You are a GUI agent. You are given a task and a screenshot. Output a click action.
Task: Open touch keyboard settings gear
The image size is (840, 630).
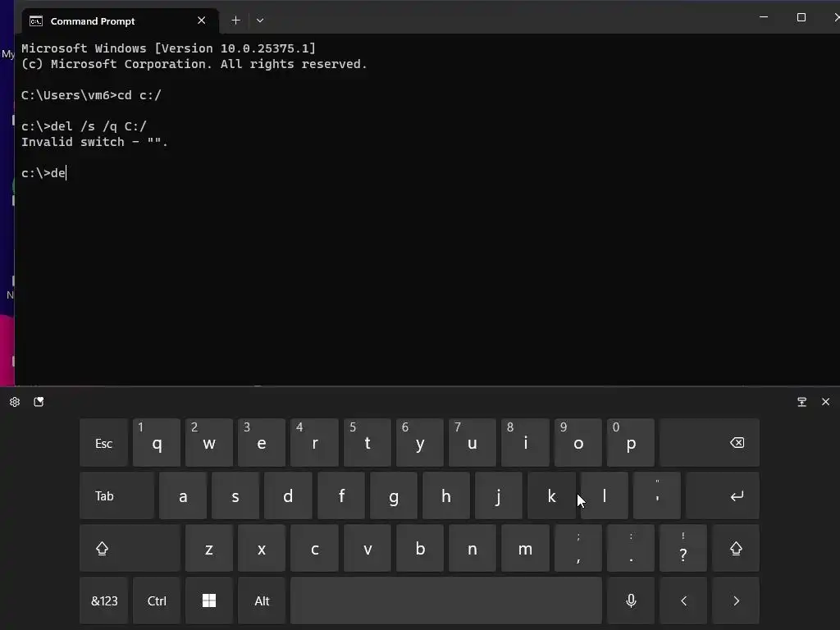tap(15, 402)
